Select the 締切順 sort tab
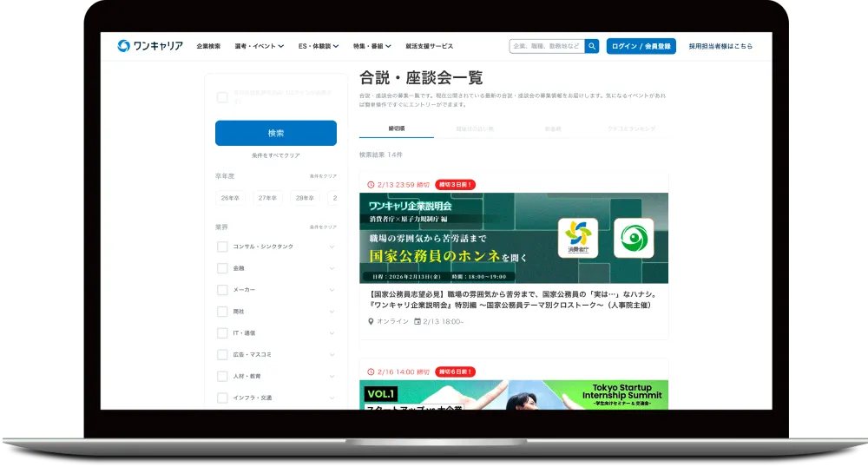The height and width of the screenshot is (467, 868). (397, 128)
